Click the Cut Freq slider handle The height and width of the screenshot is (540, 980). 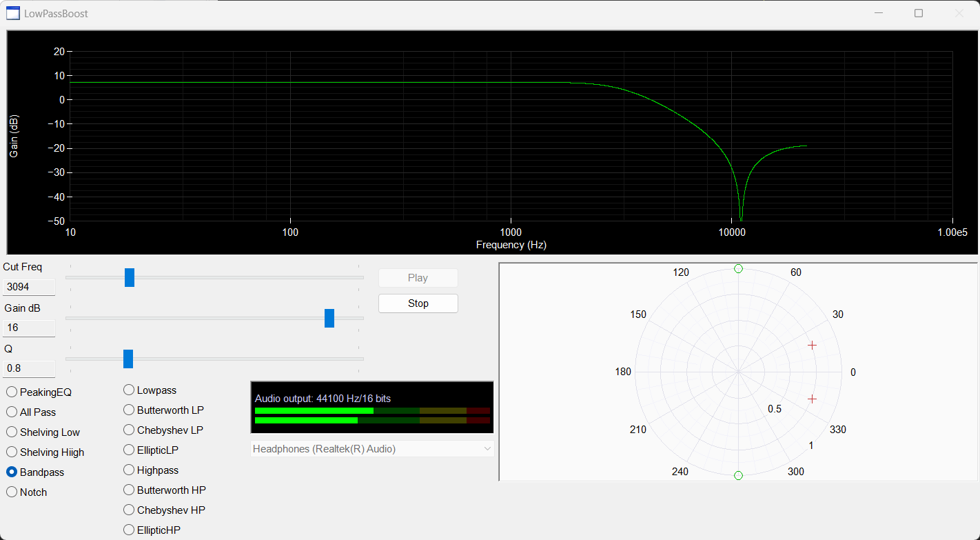click(130, 277)
